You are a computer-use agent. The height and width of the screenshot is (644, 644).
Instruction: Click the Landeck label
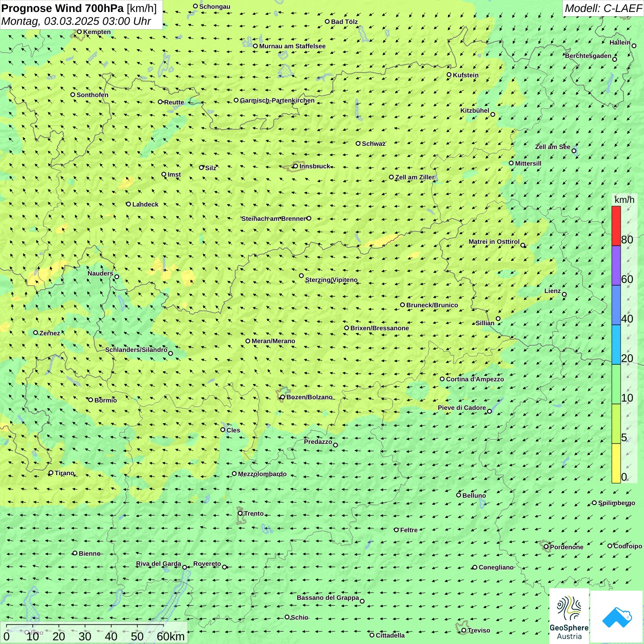(x=145, y=204)
